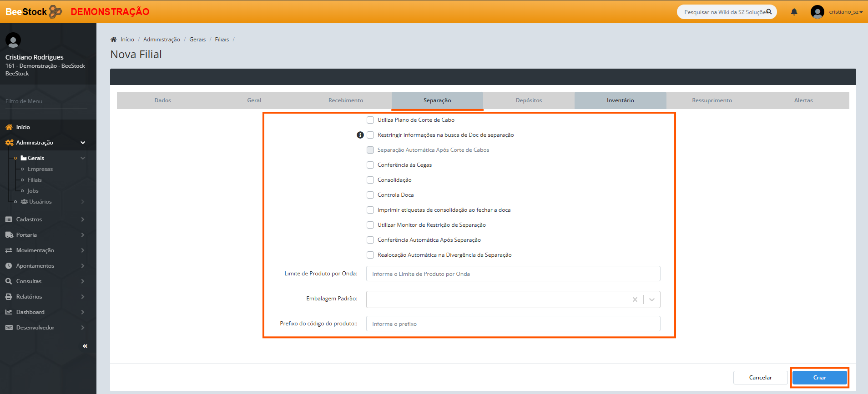Enable Utiliza Plano de Corte de Cabo

tap(370, 120)
